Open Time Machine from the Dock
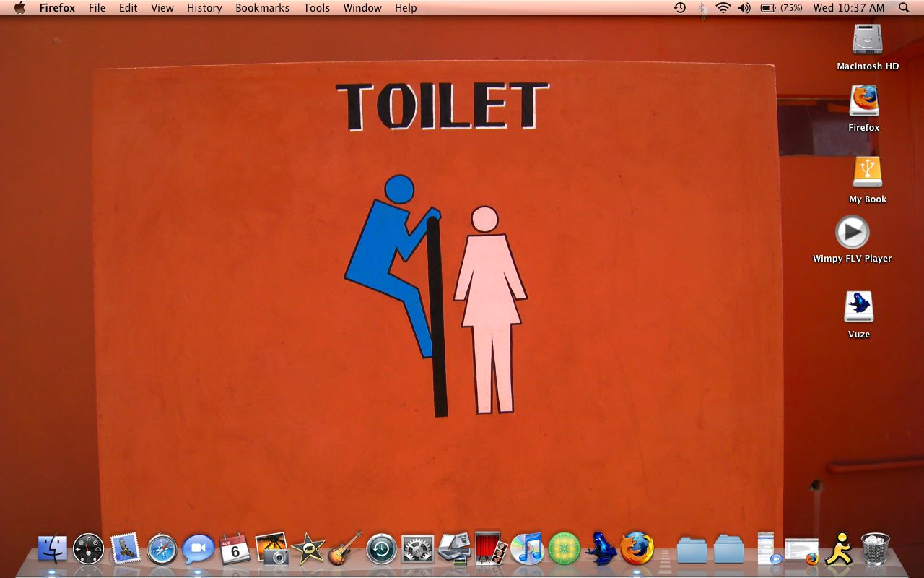Viewport: 924px width, 578px height. click(381, 549)
